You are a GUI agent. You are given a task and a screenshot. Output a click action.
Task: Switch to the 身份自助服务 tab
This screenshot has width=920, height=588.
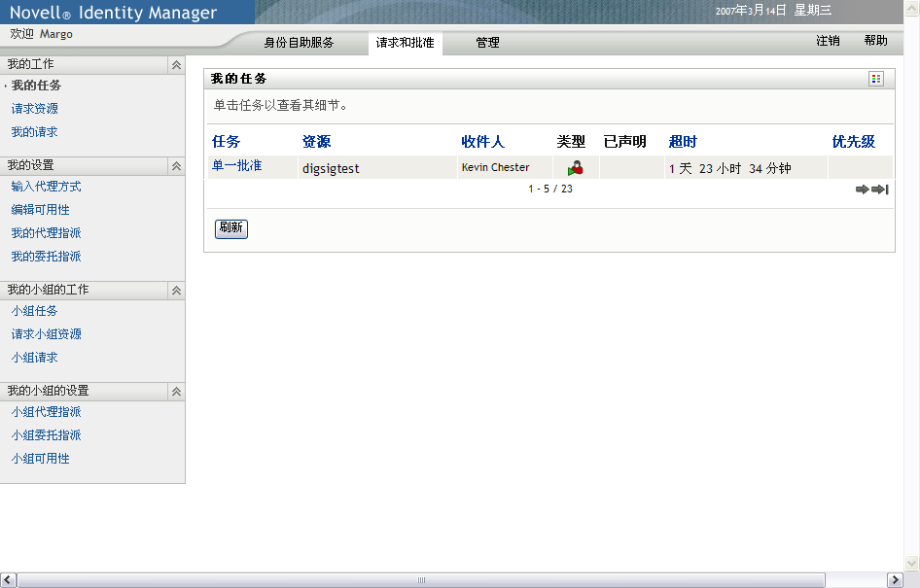(299, 42)
